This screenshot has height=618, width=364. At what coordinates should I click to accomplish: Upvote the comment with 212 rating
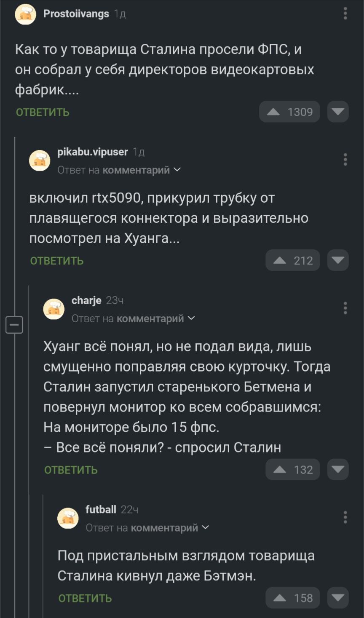[x=293, y=260]
